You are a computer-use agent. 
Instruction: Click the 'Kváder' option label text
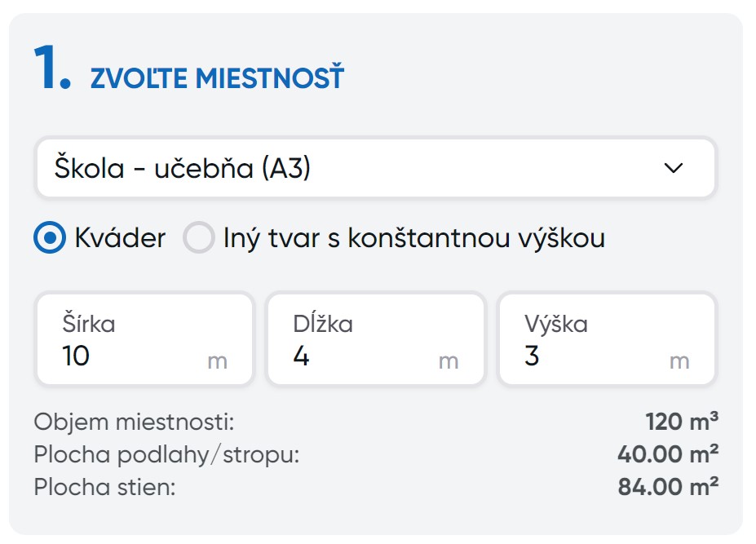coord(120,239)
